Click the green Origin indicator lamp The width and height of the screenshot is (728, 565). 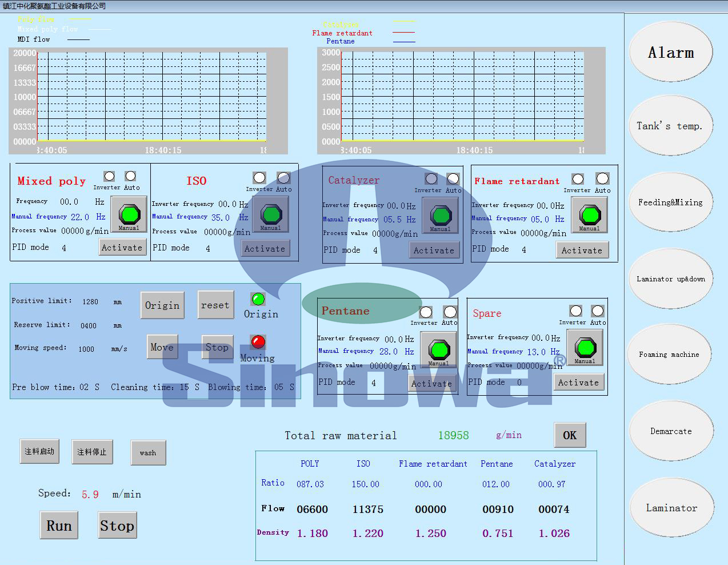258,299
